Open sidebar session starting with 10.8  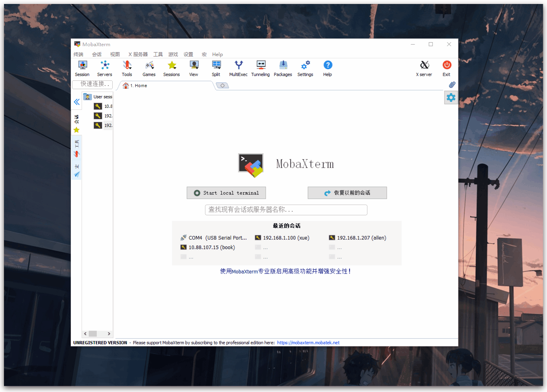(x=103, y=106)
